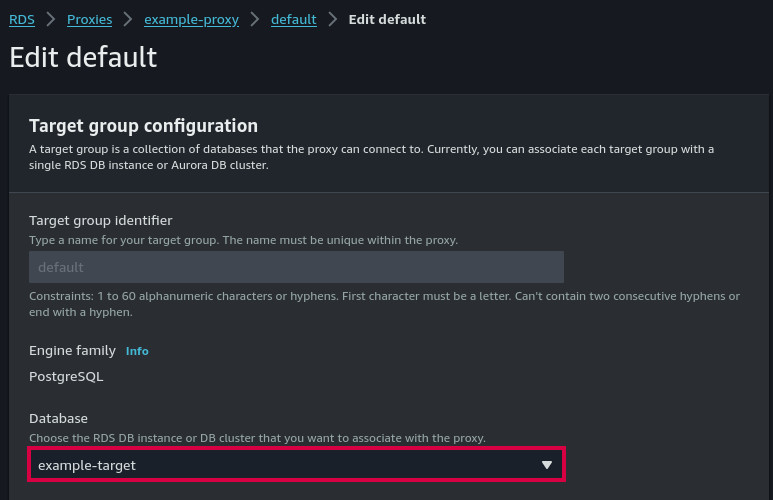773x500 pixels.
Task: Click the chevron before the Edit default breadcrumb
Action: [333, 19]
